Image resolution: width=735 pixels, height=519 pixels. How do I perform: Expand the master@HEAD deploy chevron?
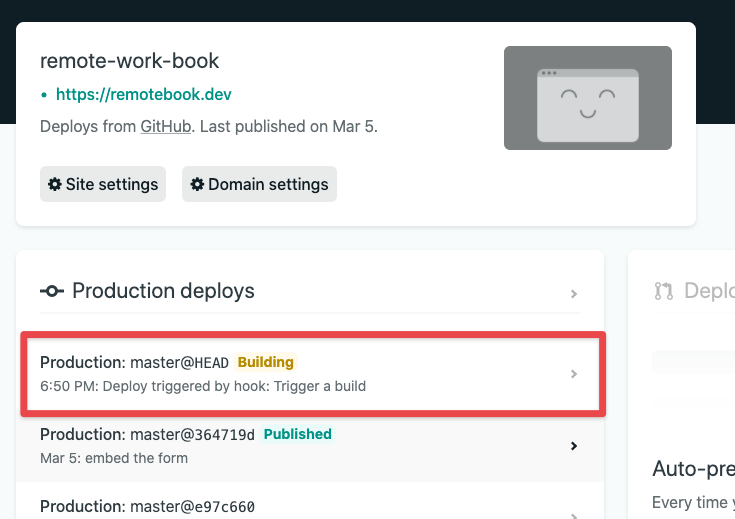(574, 374)
